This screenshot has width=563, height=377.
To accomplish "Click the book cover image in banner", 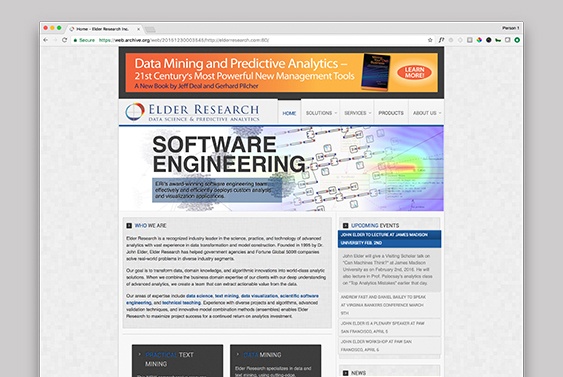I will coord(375,72).
